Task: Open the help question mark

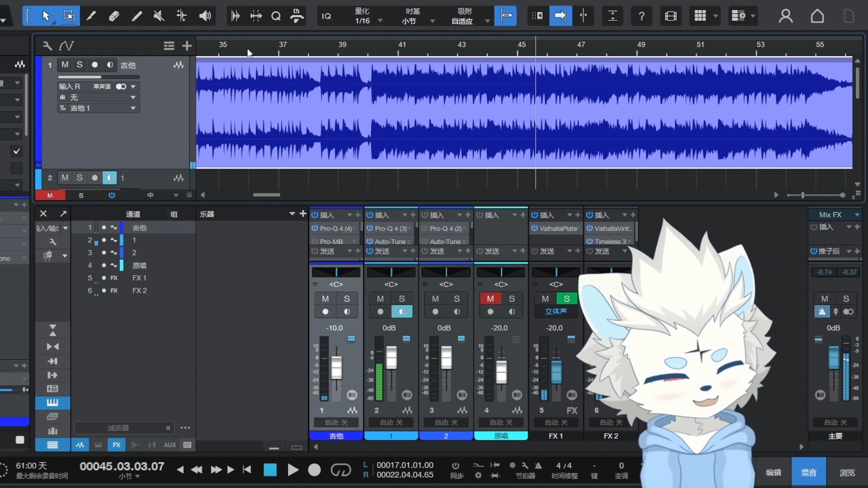Action: [641, 16]
